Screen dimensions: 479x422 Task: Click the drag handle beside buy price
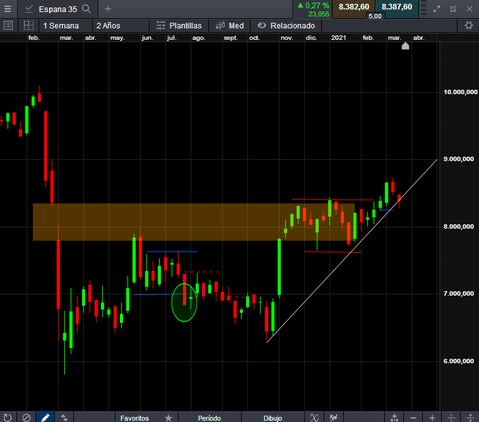pos(423,8)
